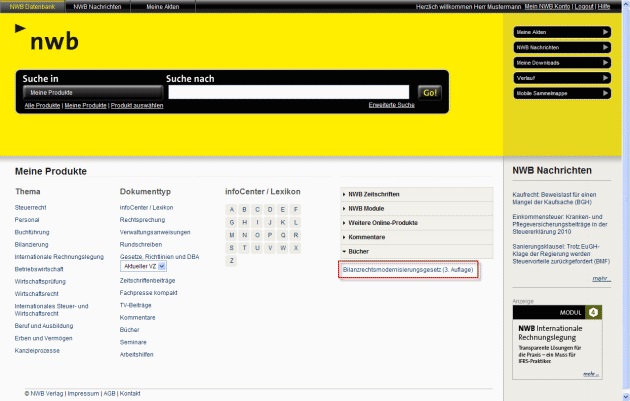Screen dimensions: 630x401
Task: Click the Verlauf shortcut on right
Action: pyautogui.click(x=562, y=77)
